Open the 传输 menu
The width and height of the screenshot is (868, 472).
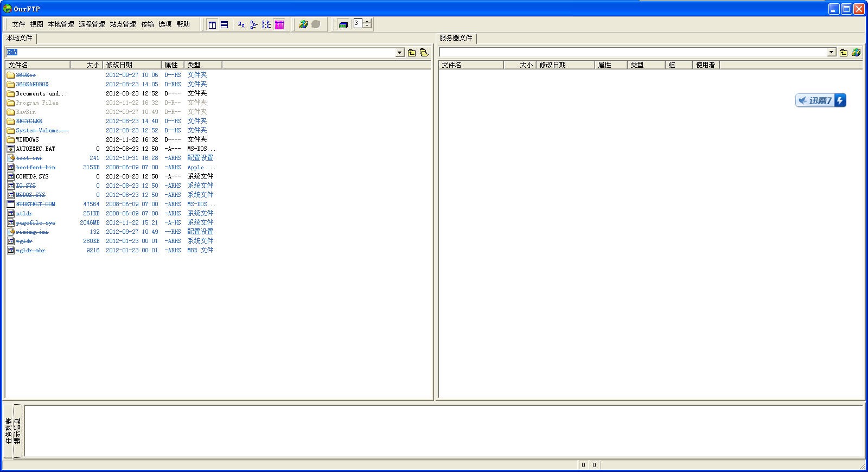pos(148,24)
